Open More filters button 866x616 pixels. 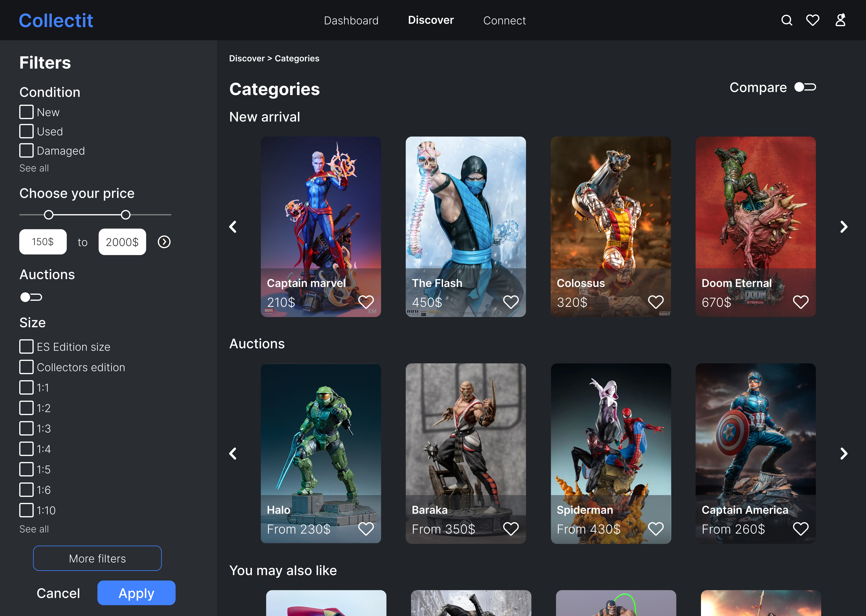(97, 558)
